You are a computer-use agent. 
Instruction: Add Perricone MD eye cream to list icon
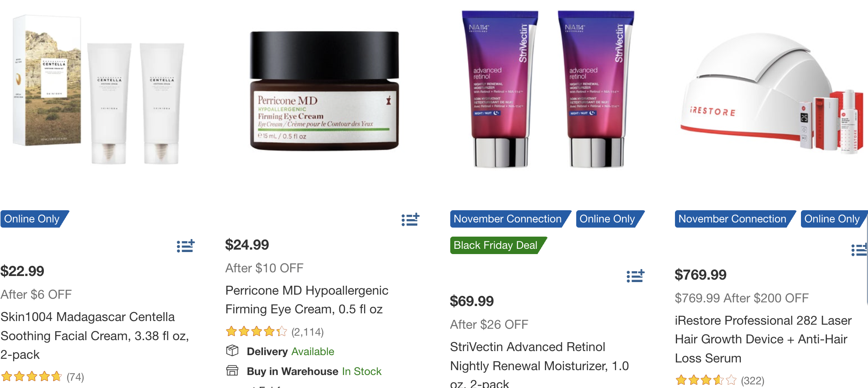[x=410, y=220]
